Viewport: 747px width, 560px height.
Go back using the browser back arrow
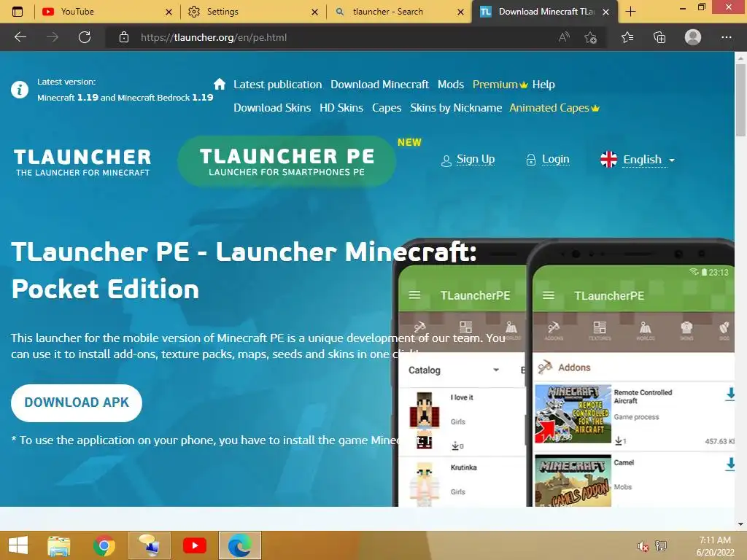tap(20, 37)
